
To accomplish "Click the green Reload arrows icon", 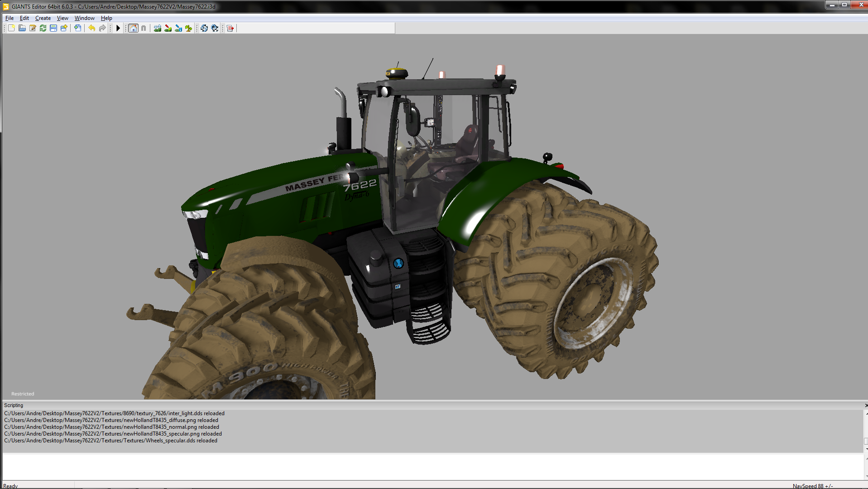I will point(43,28).
